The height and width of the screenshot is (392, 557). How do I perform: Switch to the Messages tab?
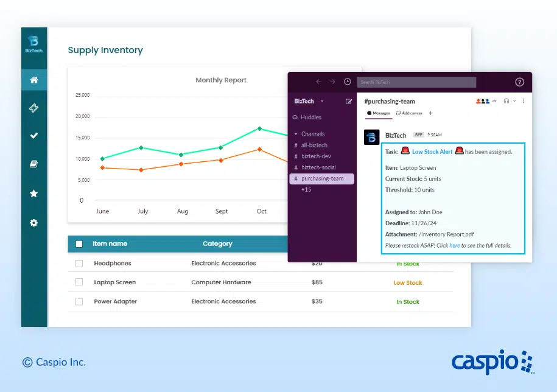pyautogui.click(x=378, y=113)
